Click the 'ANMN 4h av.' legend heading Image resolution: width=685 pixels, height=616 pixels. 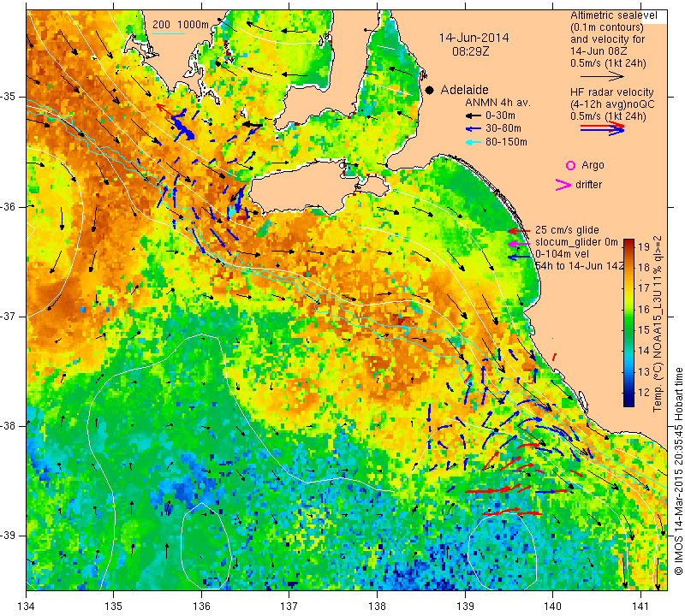click(497, 103)
